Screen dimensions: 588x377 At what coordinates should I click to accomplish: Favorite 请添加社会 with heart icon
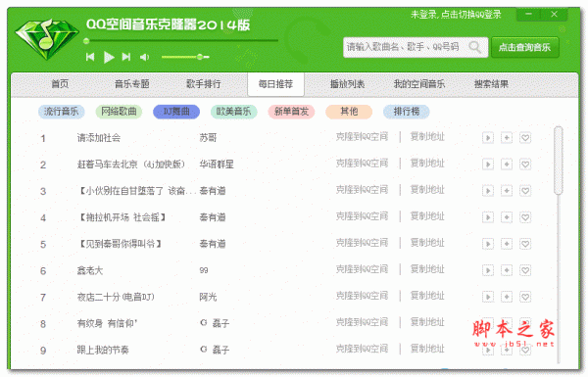tap(525, 138)
